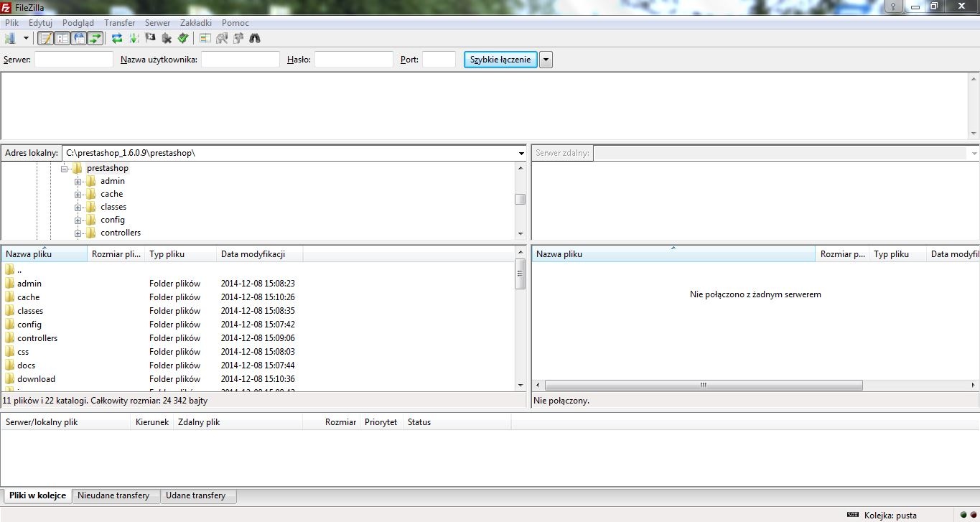Open the directory listing filters icon

point(205,38)
